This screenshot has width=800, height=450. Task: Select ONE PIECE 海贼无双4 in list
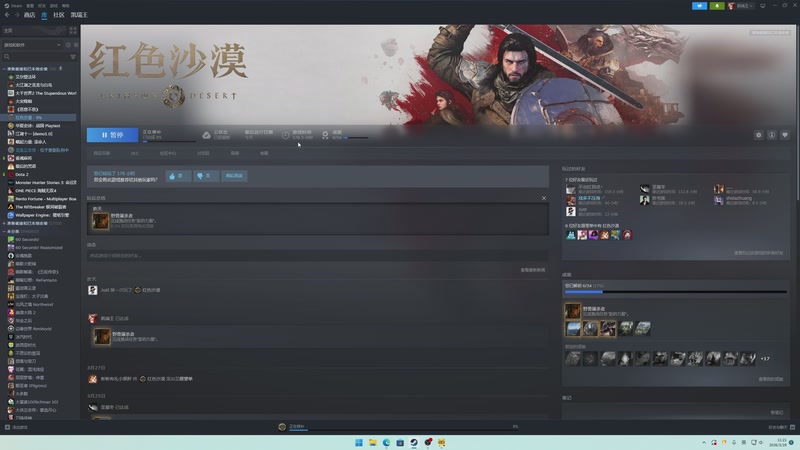tap(32, 191)
